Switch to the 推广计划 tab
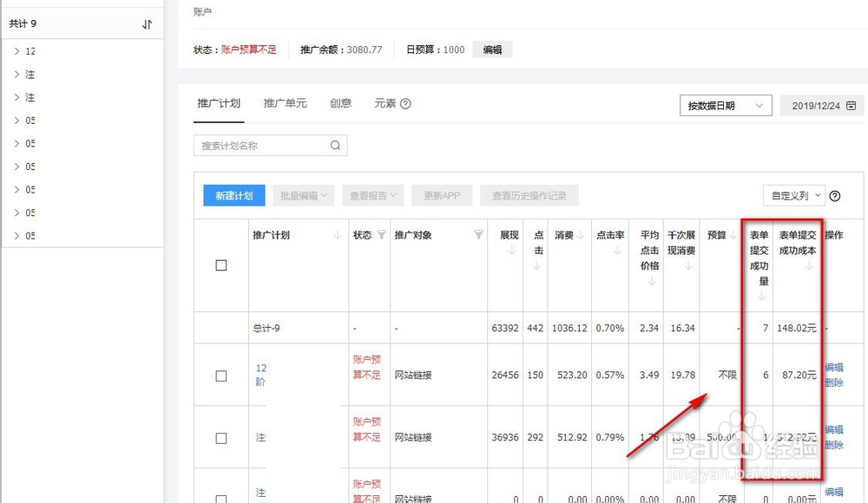 coord(219,103)
